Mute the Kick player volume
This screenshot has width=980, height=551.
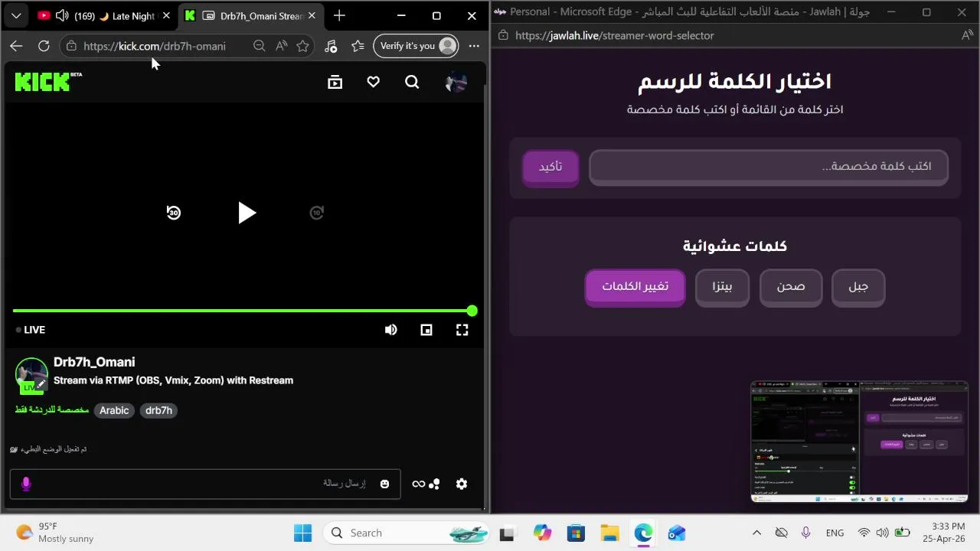[x=390, y=330]
